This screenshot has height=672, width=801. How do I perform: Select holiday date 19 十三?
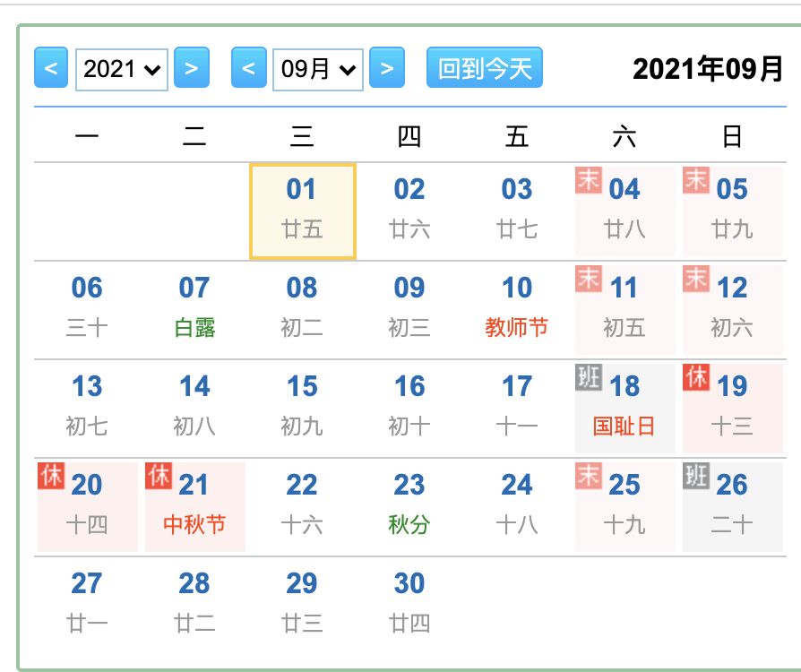(x=733, y=409)
